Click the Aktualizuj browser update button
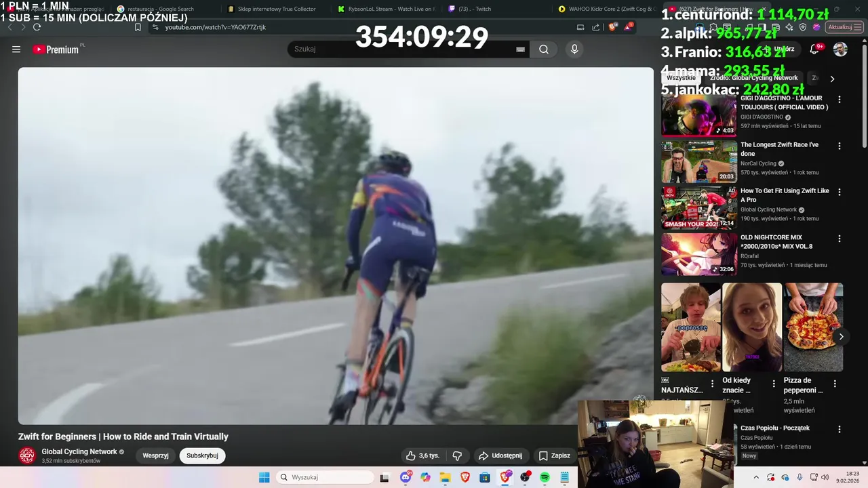Viewport: 868px width, 488px height. pyautogui.click(x=844, y=27)
